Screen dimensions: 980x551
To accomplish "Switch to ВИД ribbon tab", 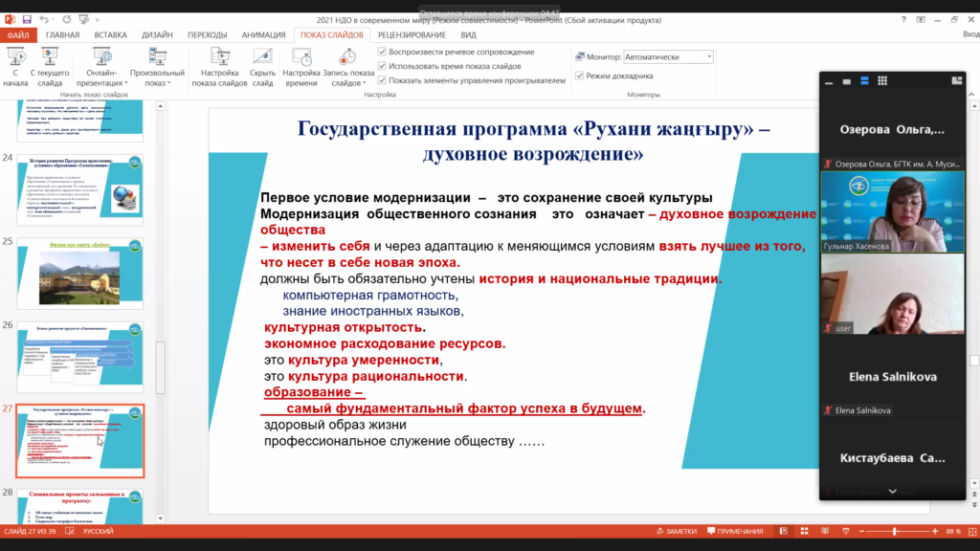I will pyautogui.click(x=468, y=35).
